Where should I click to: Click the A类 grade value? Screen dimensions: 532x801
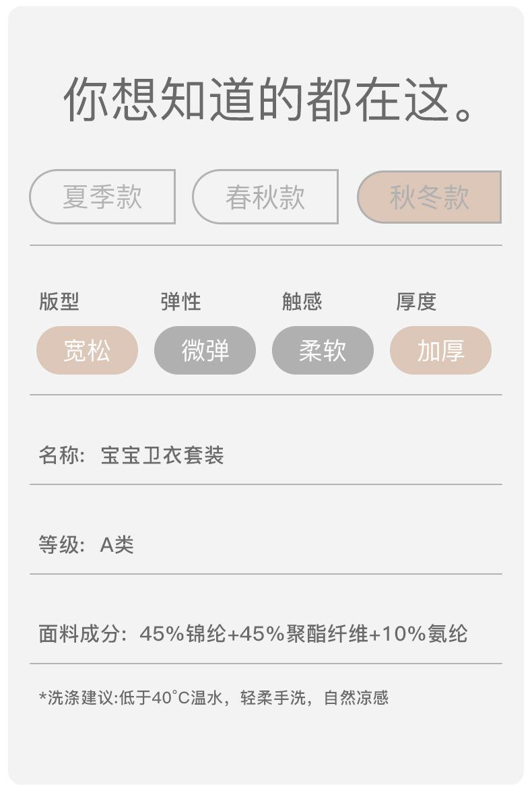(x=117, y=544)
